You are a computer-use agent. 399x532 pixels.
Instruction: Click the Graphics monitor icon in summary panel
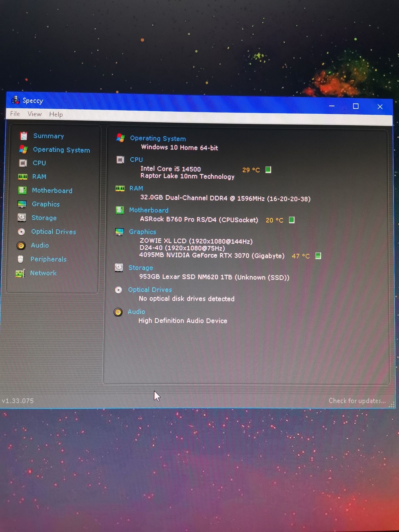[119, 232]
